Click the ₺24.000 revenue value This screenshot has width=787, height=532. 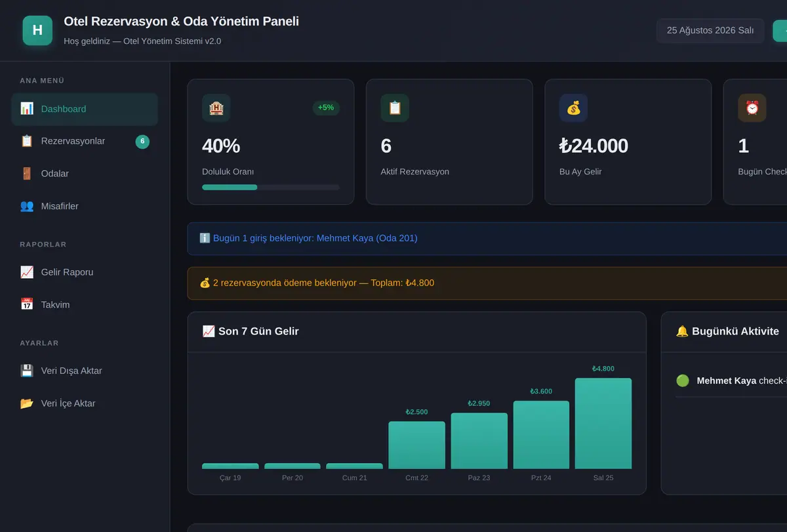(x=594, y=146)
